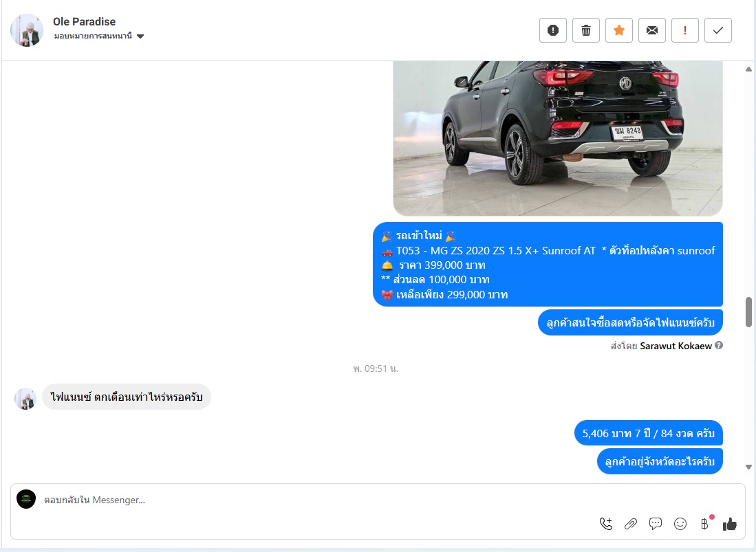Select message asking cash or finance
Viewport: 756px width, 552px height.
630,322
